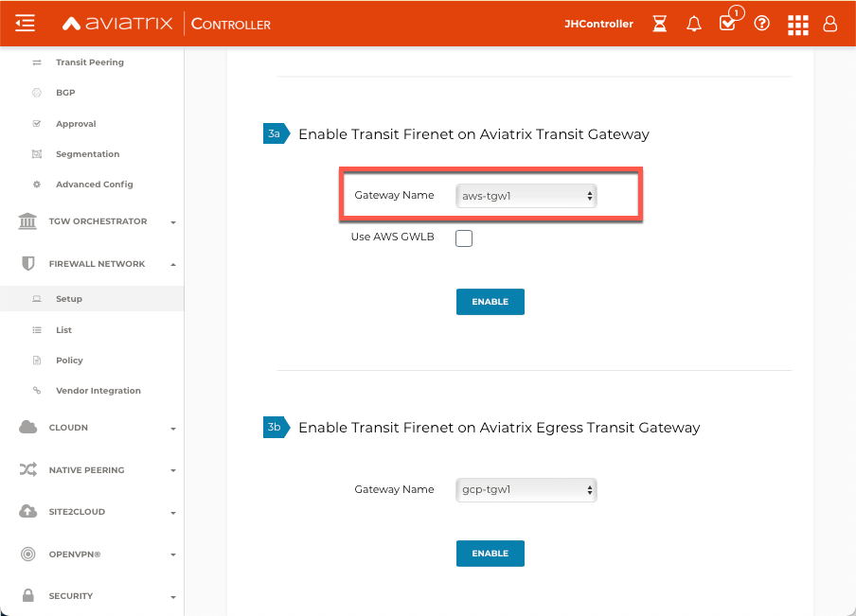The width and height of the screenshot is (856, 616).
Task: Open the Transit Peering sidebar item
Action: [x=89, y=62]
